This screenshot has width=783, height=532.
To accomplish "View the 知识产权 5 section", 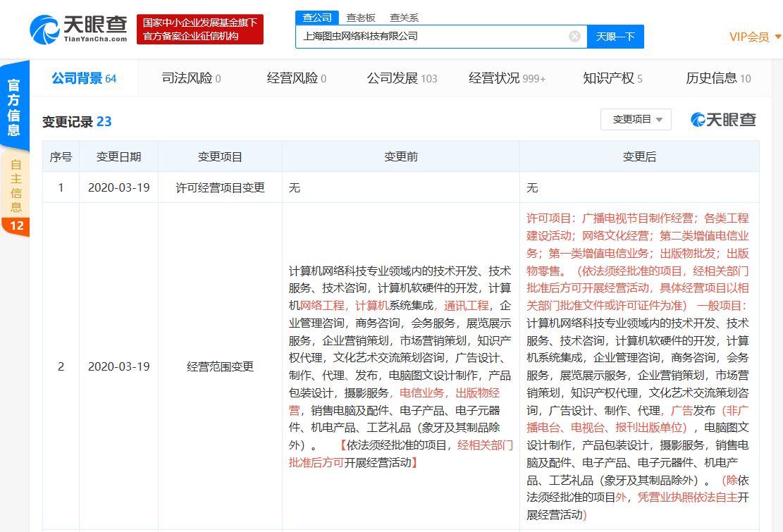I will (x=613, y=78).
